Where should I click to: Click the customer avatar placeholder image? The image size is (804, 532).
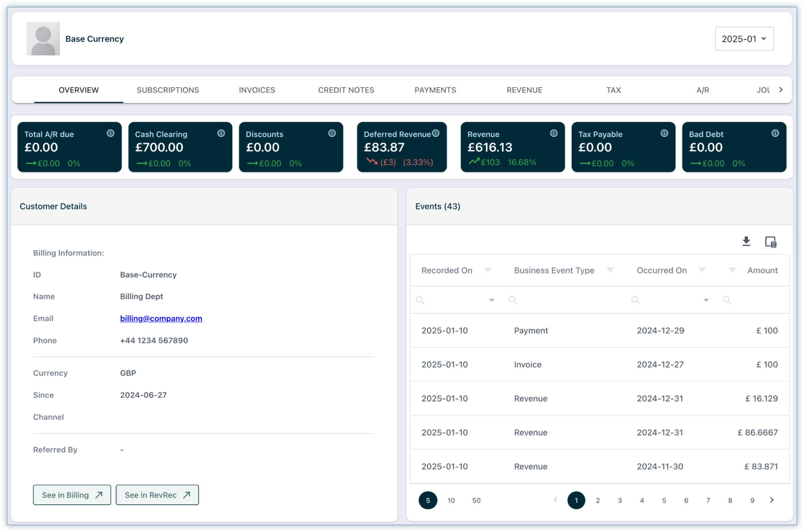pos(43,39)
